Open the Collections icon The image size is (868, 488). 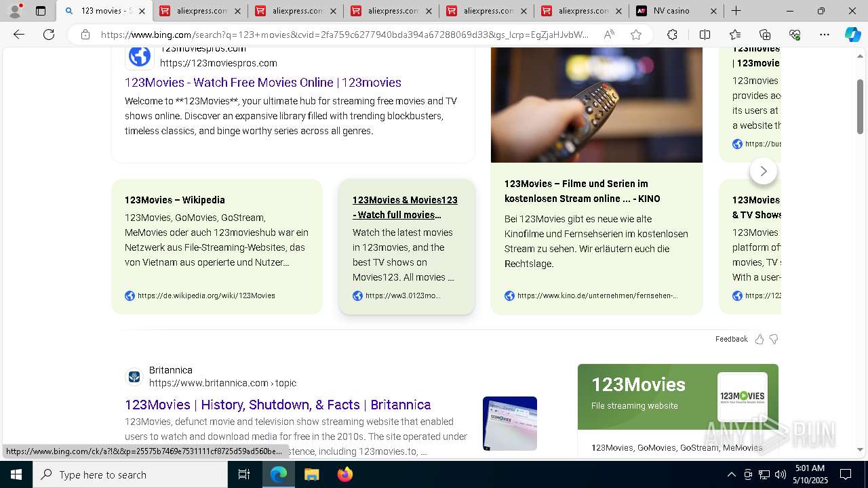765,35
